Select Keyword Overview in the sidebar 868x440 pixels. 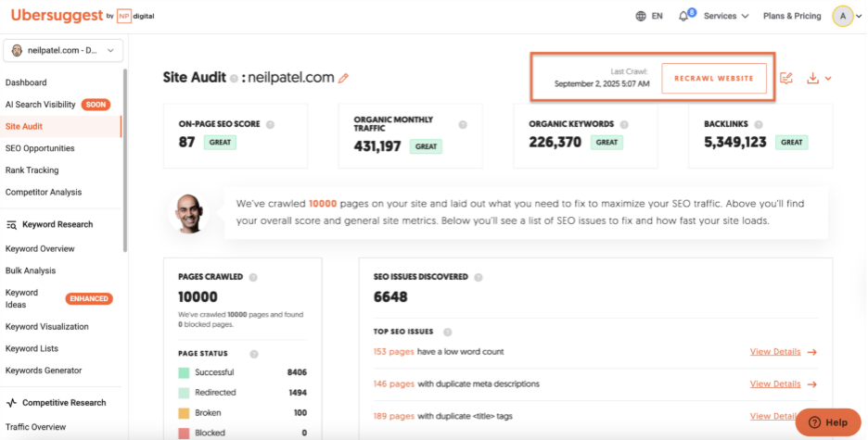(40, 249)
